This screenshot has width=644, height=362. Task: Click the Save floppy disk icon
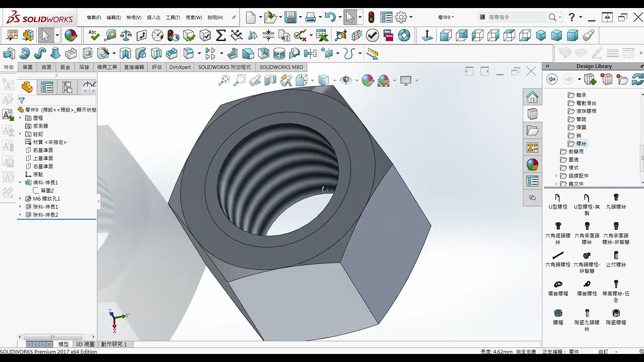coord(290,17)
